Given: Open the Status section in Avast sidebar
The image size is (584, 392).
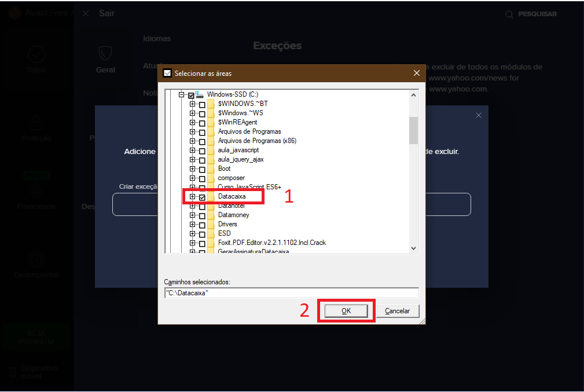Looking at the screenshot, I should 36,60.
